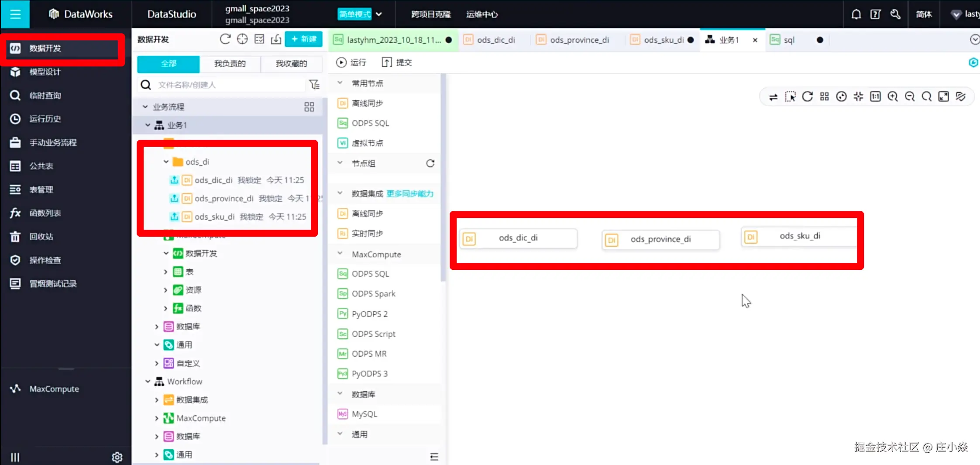Toggle the hide-engine-info icon on canvas
This screenshot has width=980, height=465.
[961, 97]
